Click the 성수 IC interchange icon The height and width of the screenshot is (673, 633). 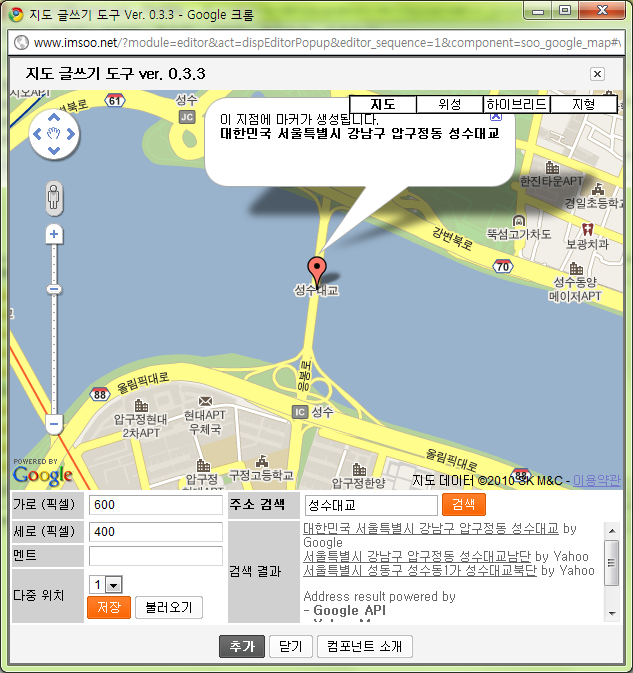[300, 412]
